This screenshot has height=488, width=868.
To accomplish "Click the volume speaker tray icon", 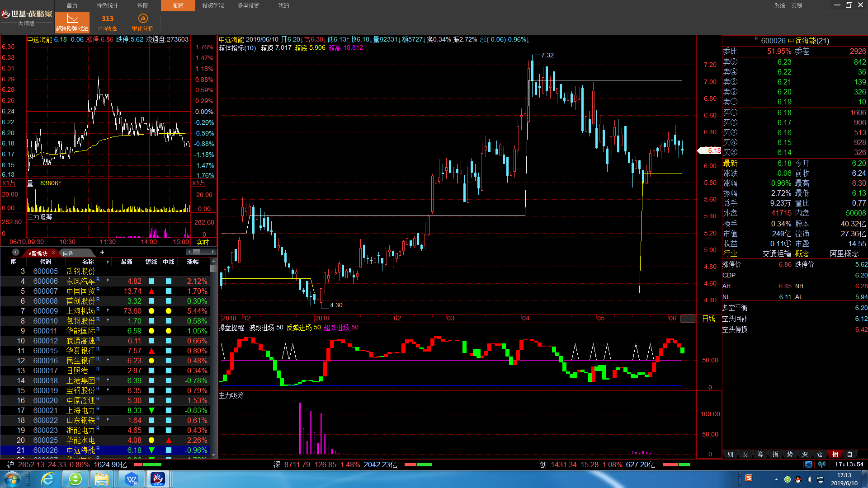I will pyautogui.click(x=809, y=479).
